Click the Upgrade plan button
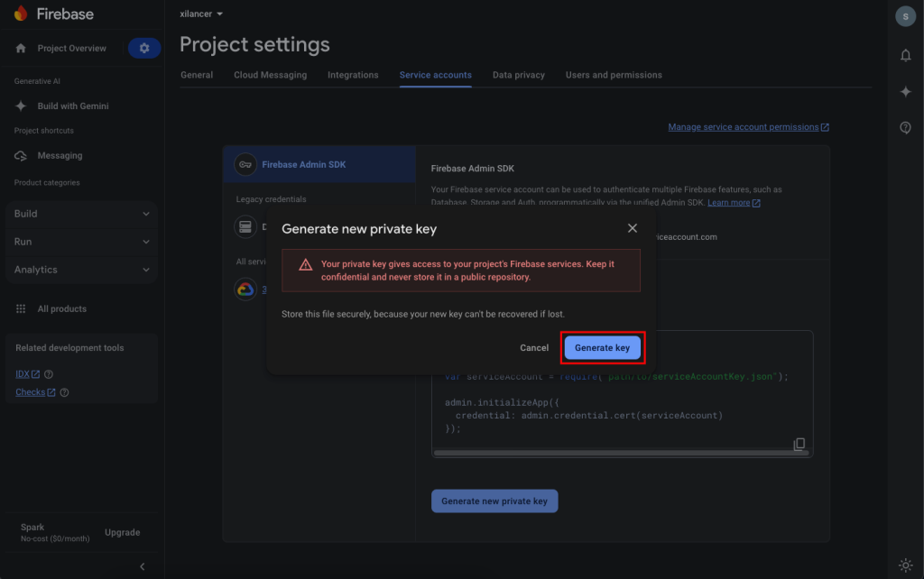This screenshot has width=924, height=579. (122, 532)
